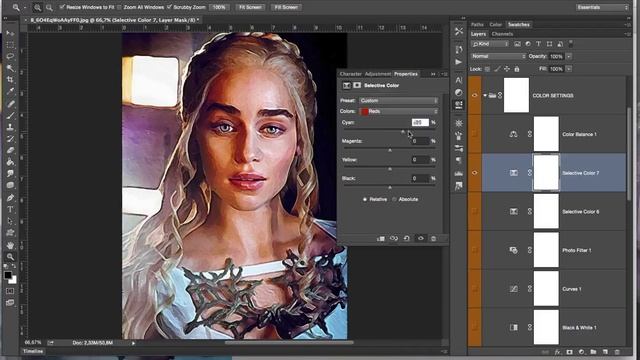
Task: Show the Color Balance 1 layer
Action: (474, 134)
